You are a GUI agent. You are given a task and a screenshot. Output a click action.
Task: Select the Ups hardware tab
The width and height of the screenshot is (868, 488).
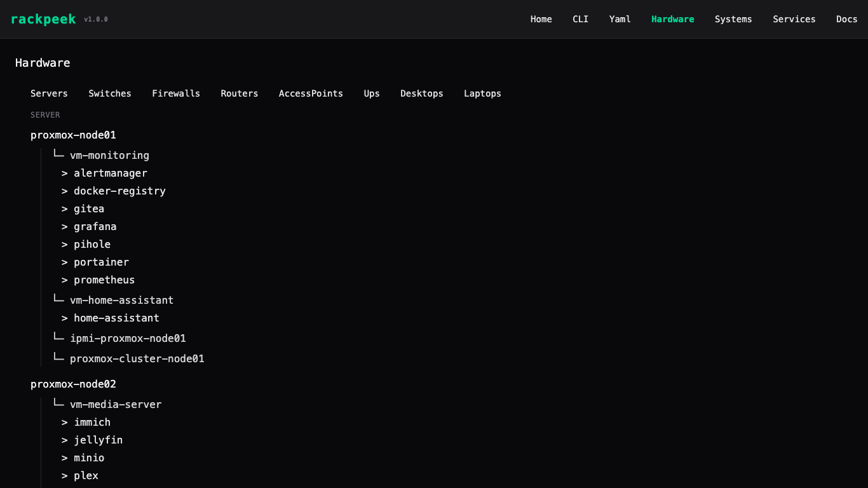tap(371, 93)
